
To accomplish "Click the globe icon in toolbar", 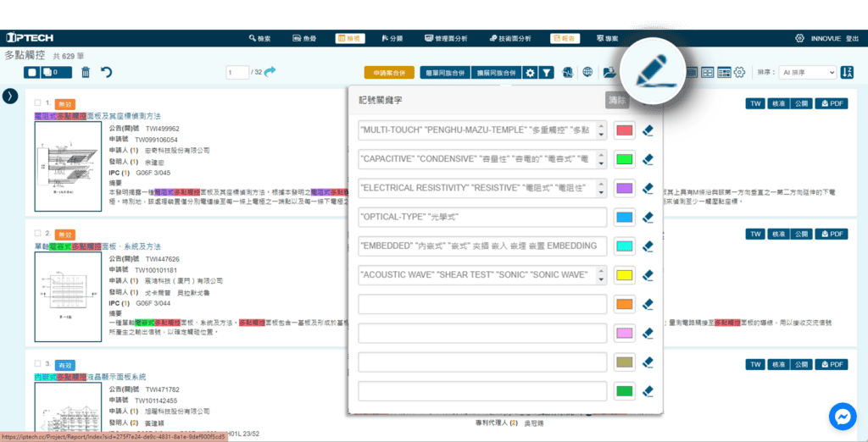I will [587, 73].
